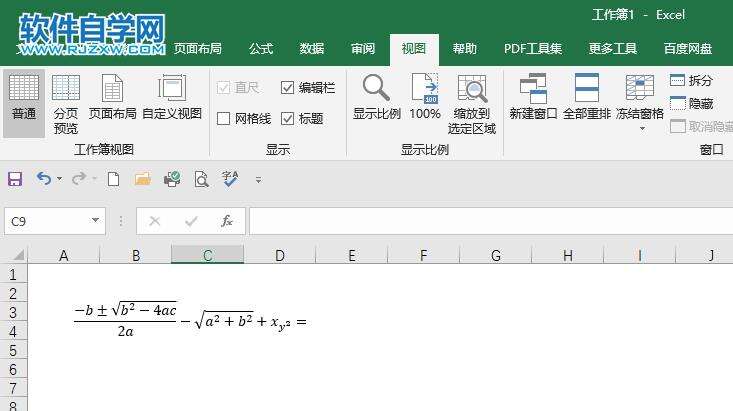The image size is (733, 411).
Task: Open Freeze Panes (冻结窗格) menu
Action: [640, 102]
